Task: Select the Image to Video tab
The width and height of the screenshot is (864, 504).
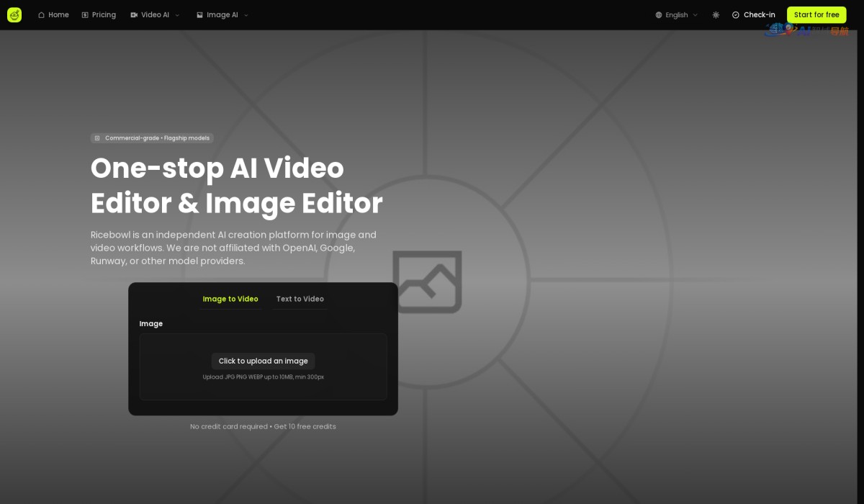Action: (230, 299)
